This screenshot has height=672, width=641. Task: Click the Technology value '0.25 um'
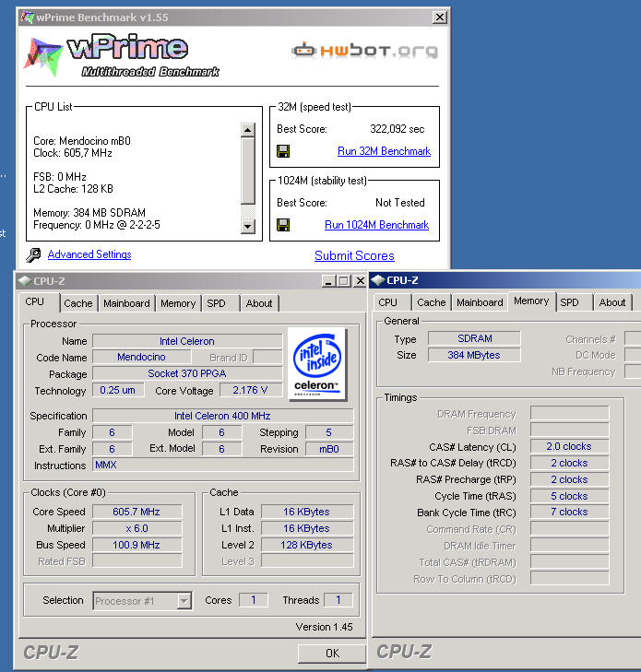(x=118, y=390)
